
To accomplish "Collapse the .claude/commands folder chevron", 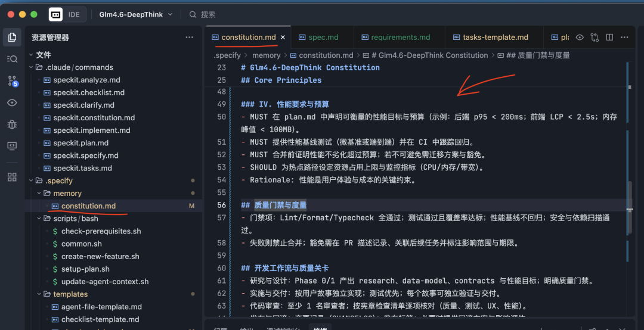I will (x=31, y=67).
